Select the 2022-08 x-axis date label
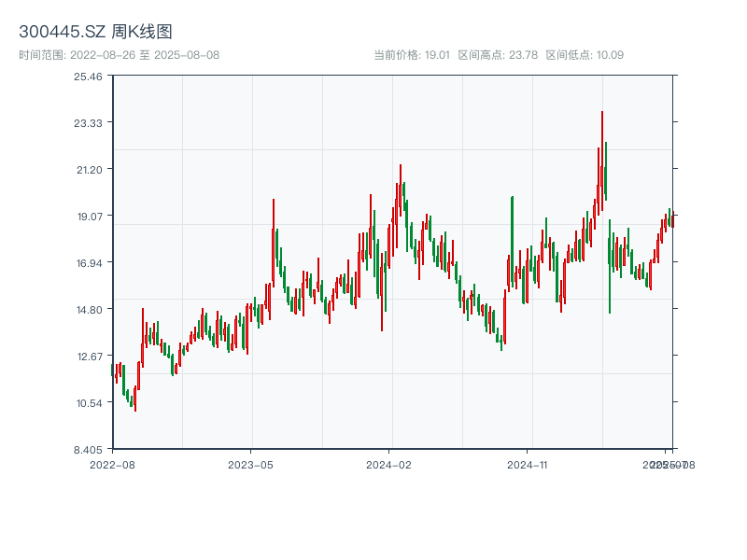The width and height of the screenshot is (747, 560). (112, 464)
